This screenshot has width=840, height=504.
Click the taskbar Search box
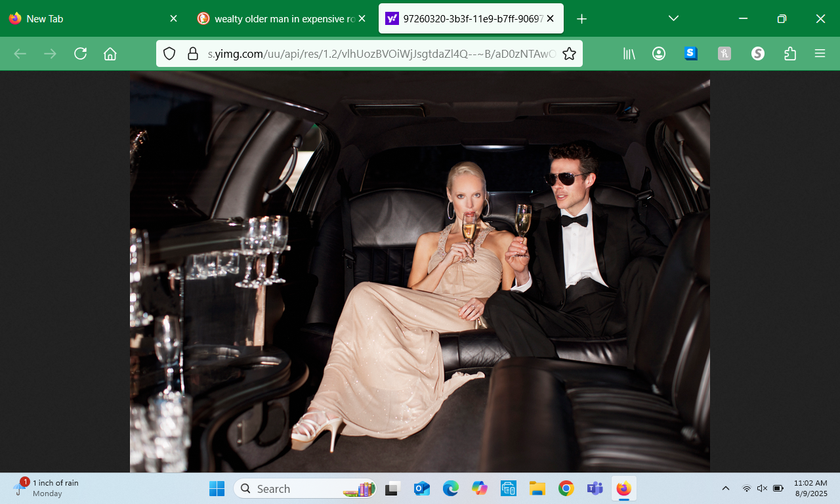click(305, 489)
